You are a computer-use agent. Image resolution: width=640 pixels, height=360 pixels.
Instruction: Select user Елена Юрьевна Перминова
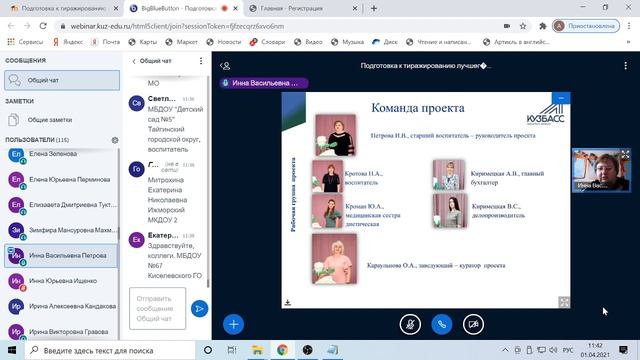pos(61,180)
